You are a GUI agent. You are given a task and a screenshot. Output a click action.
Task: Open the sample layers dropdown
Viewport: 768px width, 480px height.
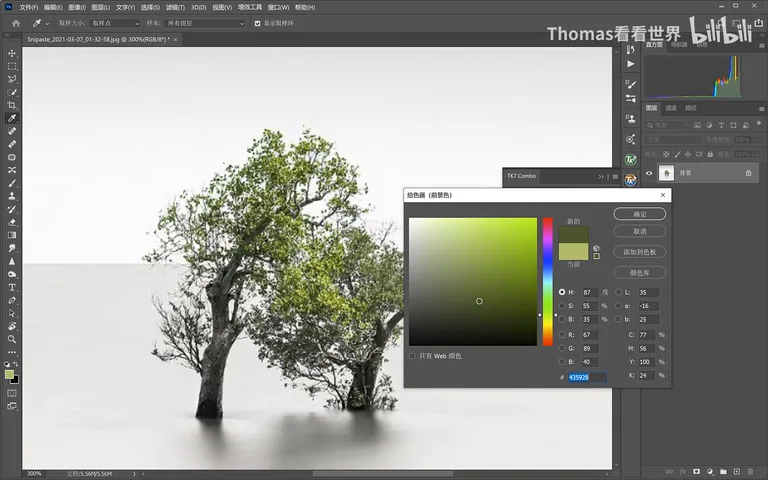[x=205, y=23]
